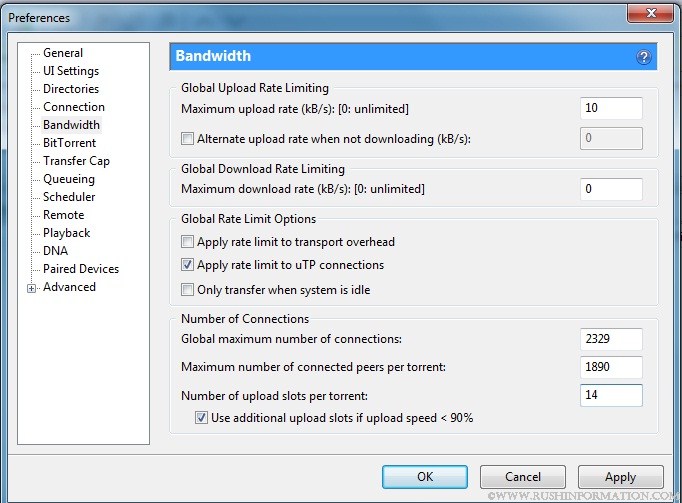Click the global maximum connections field
Viewport: 682px width, 503px height.
(610, 339)
